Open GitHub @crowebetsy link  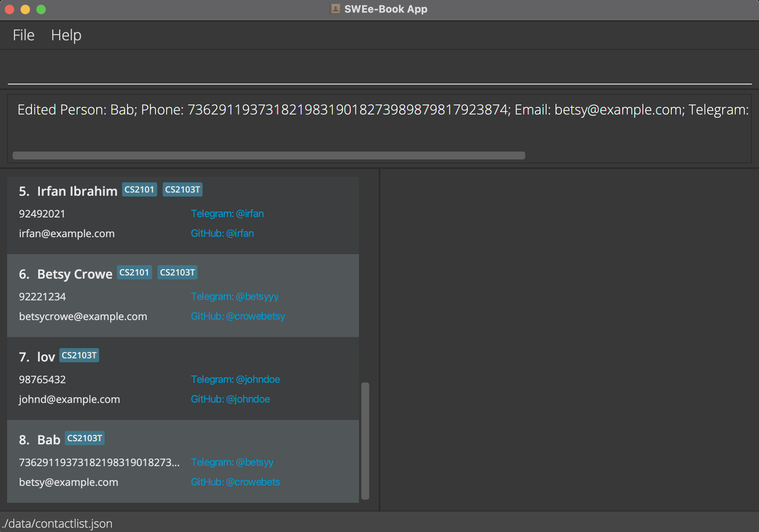238,316
